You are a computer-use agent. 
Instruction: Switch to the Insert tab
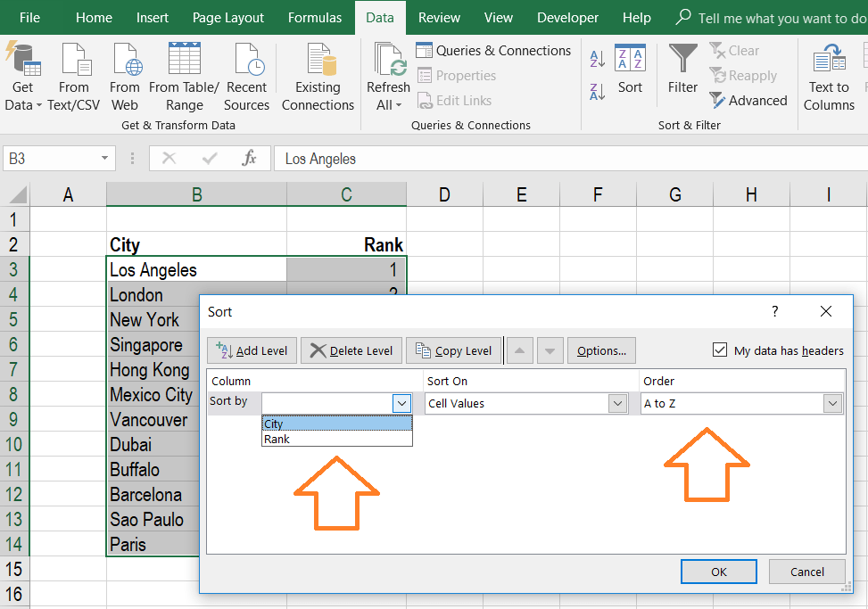(x=153, y=18)
